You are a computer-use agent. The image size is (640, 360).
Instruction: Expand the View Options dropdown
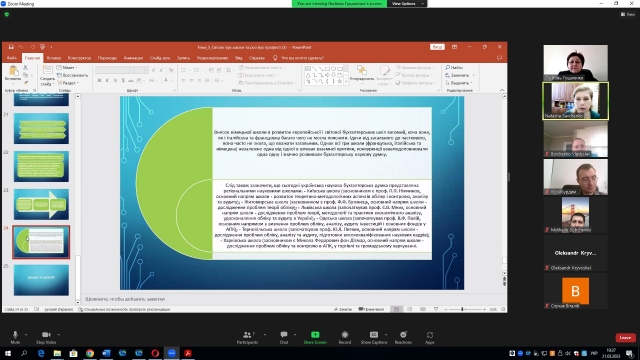click(x=407, y=4)
